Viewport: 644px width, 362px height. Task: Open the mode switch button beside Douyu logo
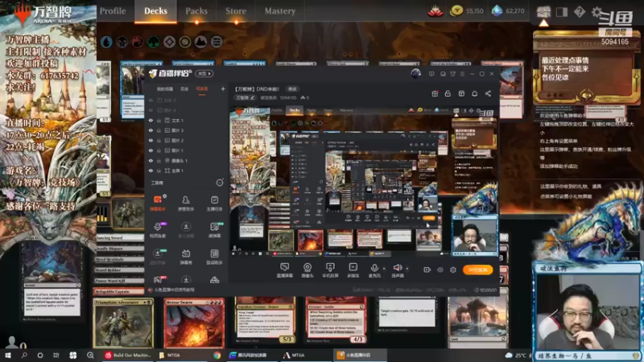click(x=204, y=73)
